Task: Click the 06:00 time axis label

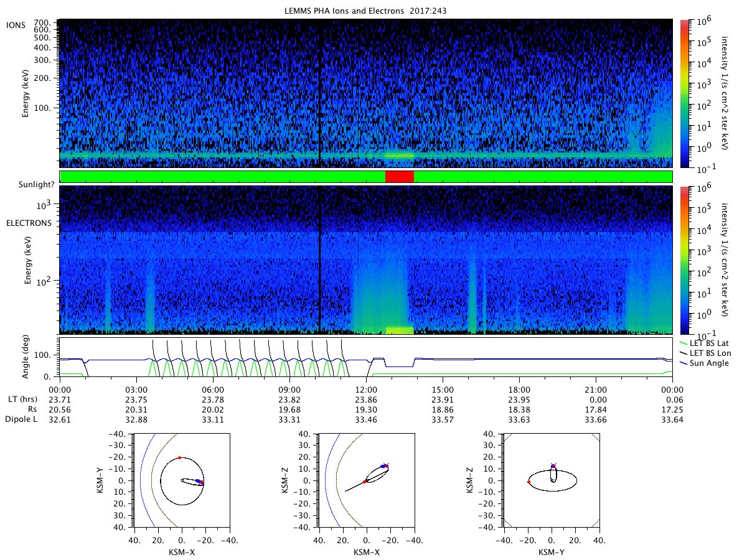Action: (213, 388)
